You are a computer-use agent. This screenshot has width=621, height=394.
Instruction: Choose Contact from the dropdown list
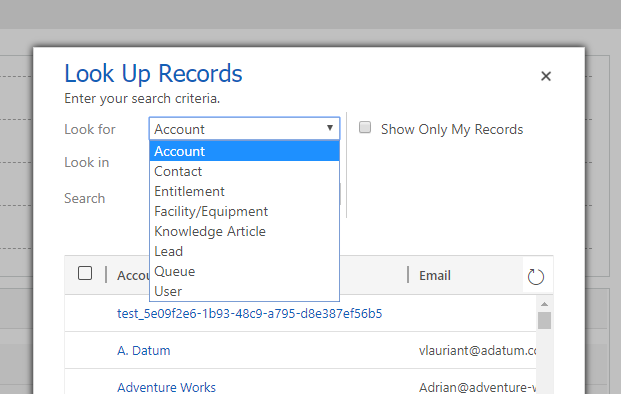244,171
